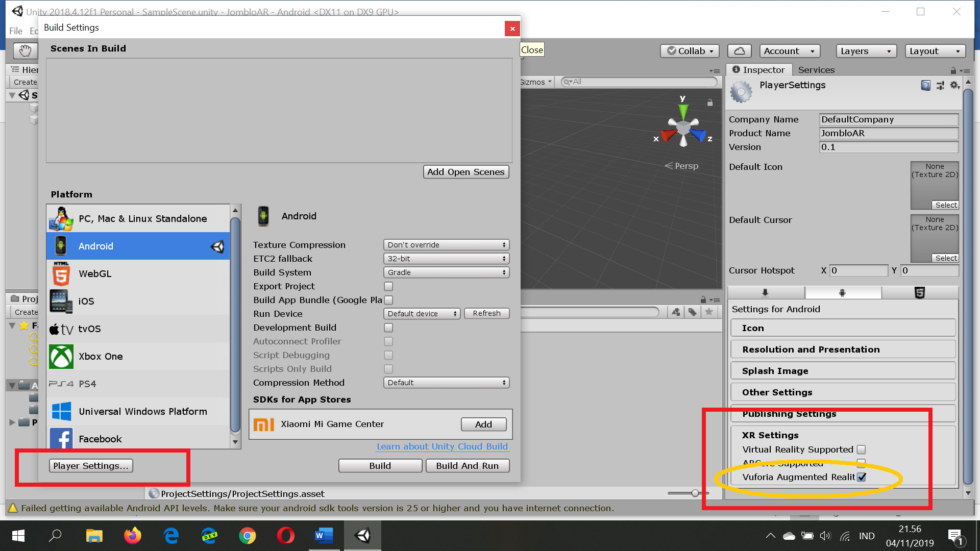The image size is (980, 551).
Task: Enable the Development Build checkbox
Action: [x=388, y=328]
